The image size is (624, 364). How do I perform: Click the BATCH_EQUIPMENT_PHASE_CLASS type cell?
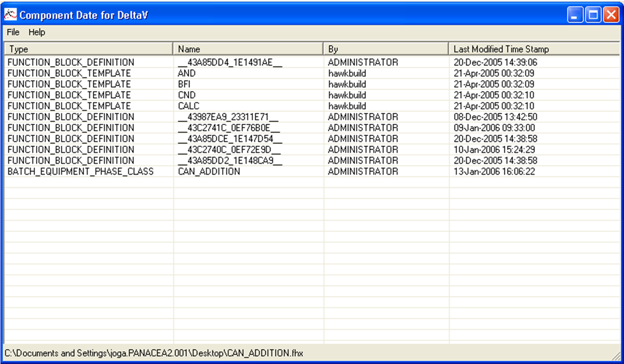[81, 172]
